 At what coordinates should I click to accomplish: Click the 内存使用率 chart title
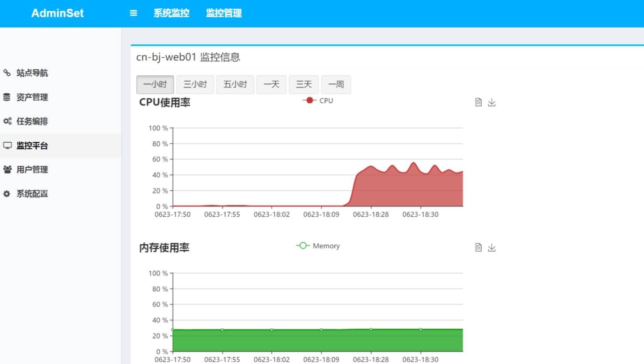click(x=164, y=248)
